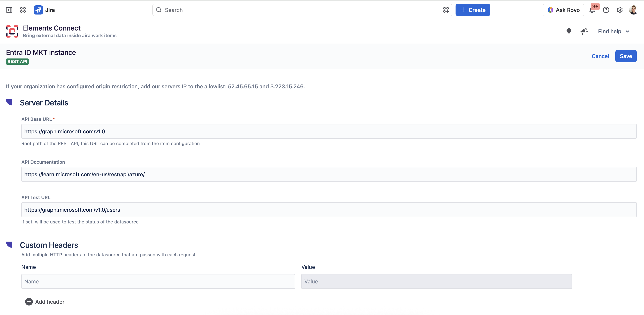Click the plus icon beside Add header
Image resolution: width=644 pixels, height=315 pixels.
pyautogui.click(x=29, y=302)
